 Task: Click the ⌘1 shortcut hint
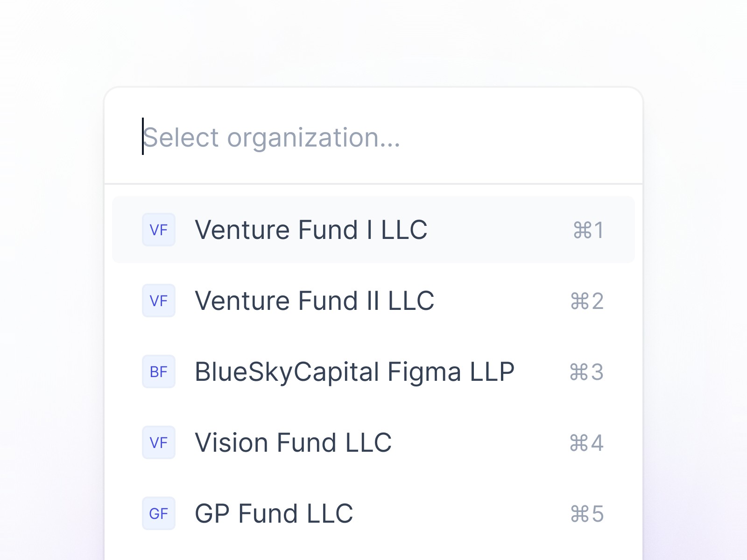tap(588, 230)
